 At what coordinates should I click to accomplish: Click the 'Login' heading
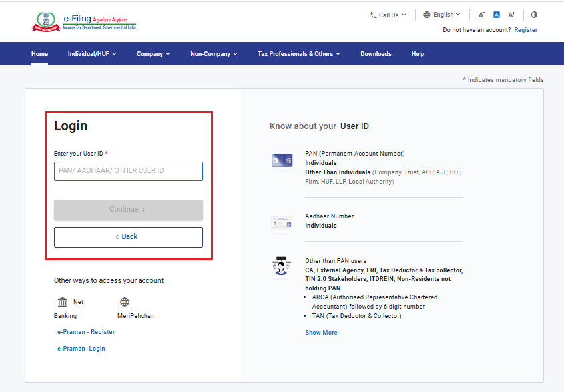(71, 126)
